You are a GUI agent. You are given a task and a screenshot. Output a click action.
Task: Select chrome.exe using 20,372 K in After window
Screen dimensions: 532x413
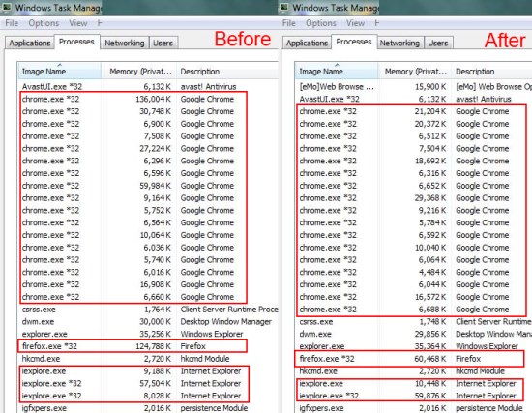[413, 124]
